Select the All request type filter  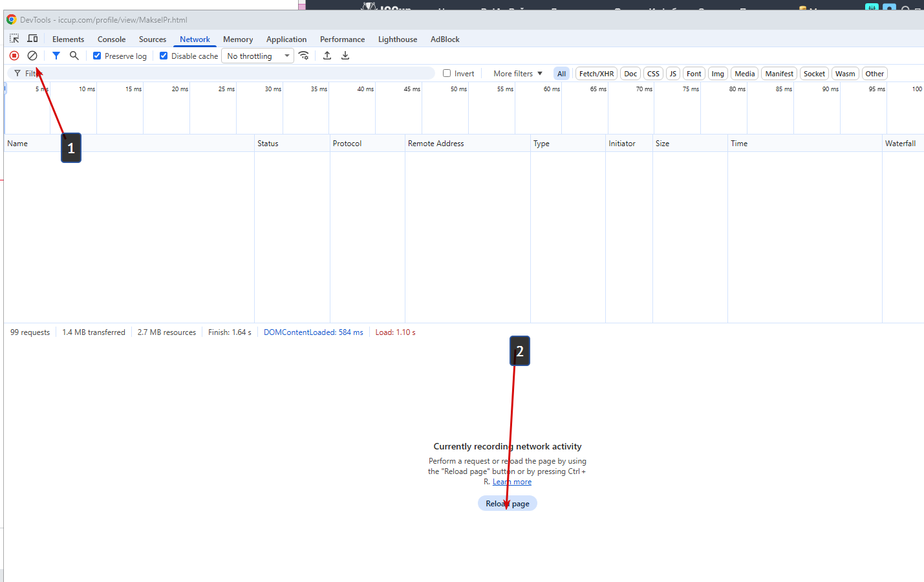pos(562,73)
